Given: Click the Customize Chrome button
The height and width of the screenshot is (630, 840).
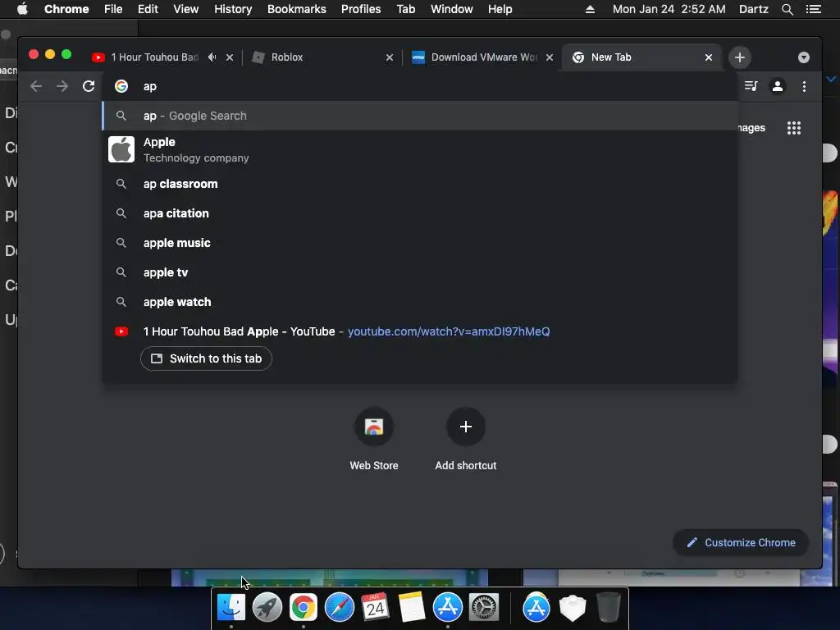Looking at the screenshot, I should [x=741, y=543].
